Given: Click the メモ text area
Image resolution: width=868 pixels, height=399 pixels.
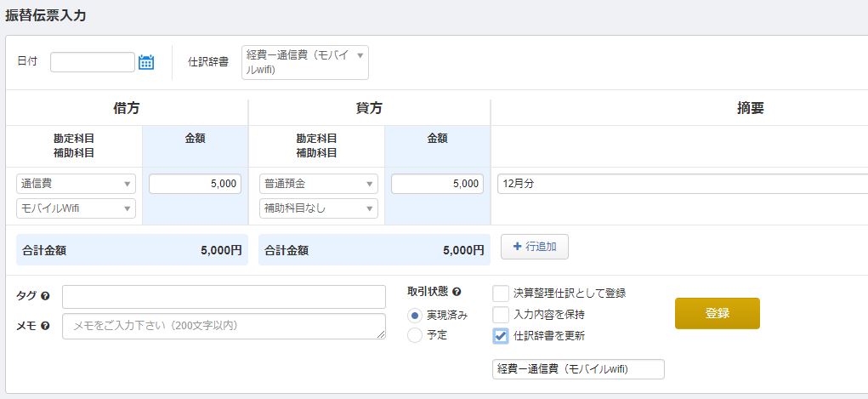Looking at the screenshot, I should (224, 327).
